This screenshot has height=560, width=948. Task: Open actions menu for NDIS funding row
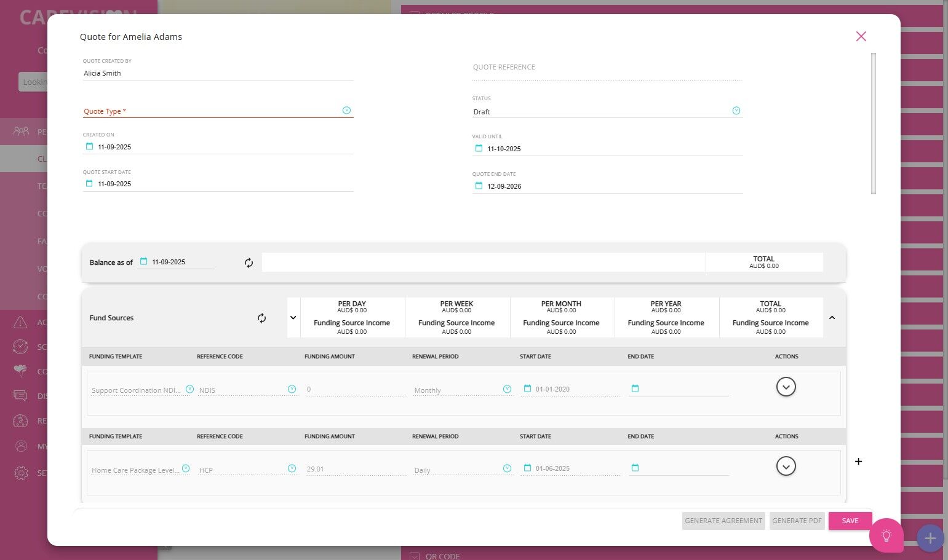click(x=786, y=387)
